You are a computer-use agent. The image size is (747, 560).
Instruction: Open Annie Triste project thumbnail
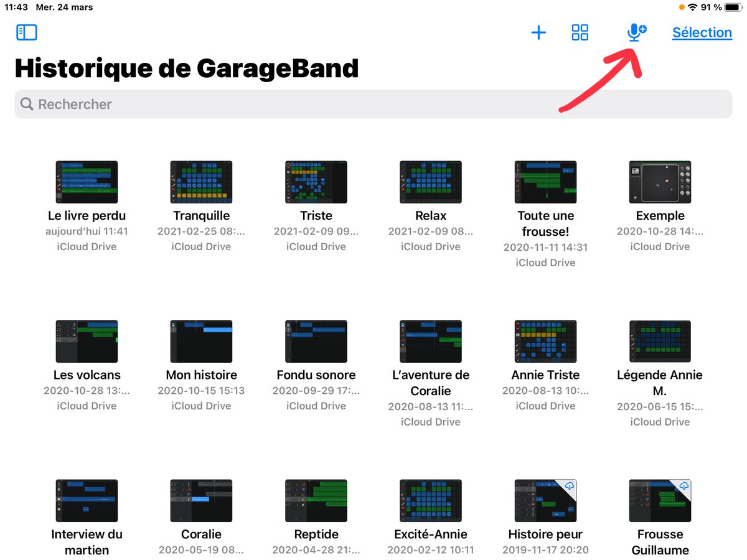[x=545, y=341]
